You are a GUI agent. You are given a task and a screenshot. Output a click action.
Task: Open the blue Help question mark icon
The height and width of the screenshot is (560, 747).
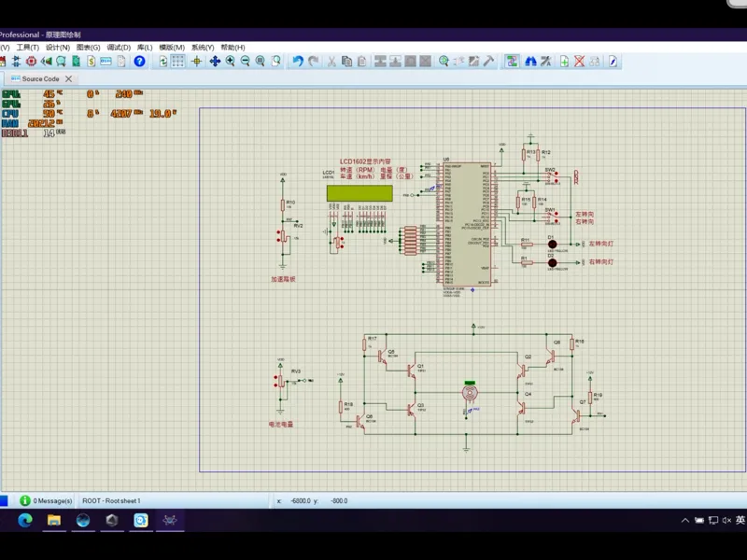pyautogui.click(x=139, y=61)
